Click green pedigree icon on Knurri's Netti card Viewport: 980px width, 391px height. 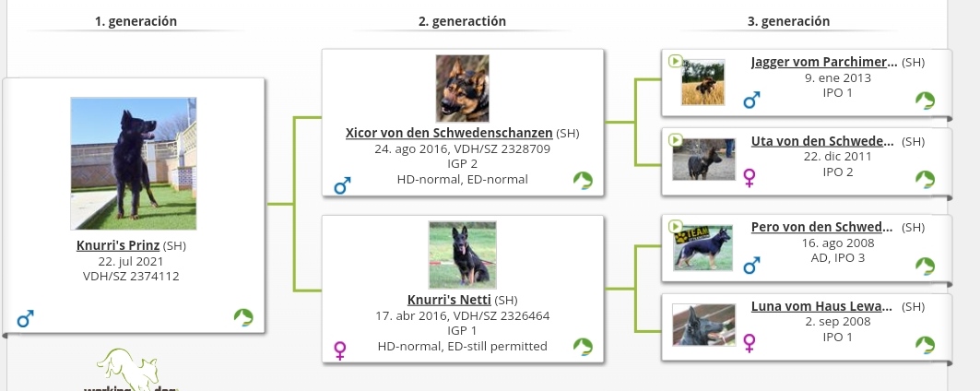(x=583, y=347)
